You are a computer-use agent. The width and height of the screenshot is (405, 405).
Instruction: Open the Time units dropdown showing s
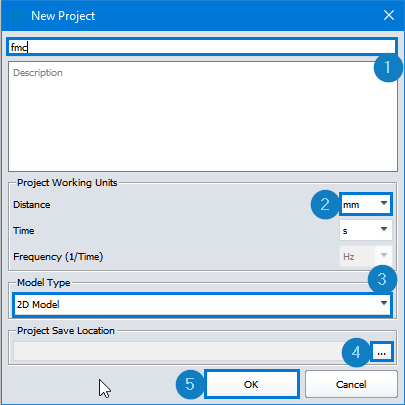pyautogui.click(x=366, y=230)
